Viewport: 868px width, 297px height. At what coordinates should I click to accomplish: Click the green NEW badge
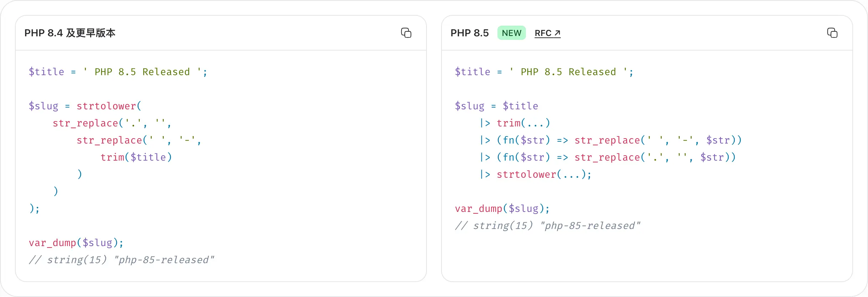(511, 33)
